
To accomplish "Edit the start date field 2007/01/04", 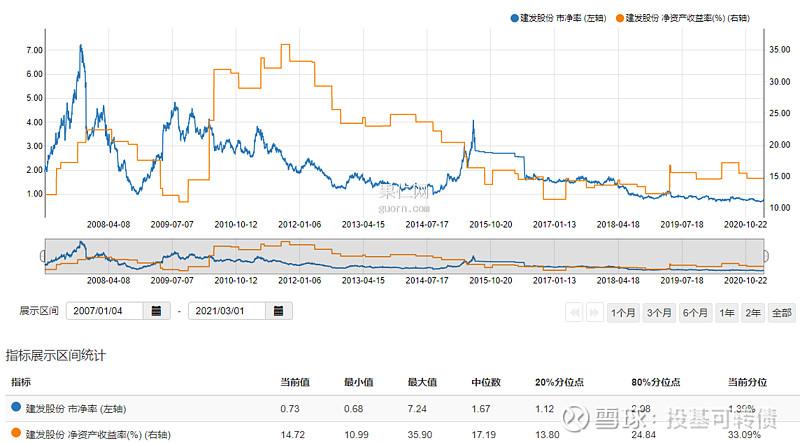I will pyautogui.click(x=105, y=311).
